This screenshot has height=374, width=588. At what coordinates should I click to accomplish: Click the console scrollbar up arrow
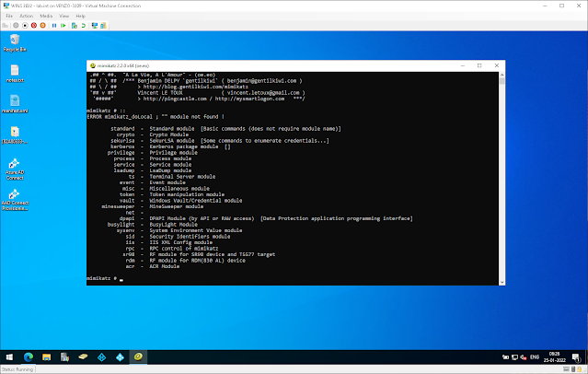(x=502, y=75)
